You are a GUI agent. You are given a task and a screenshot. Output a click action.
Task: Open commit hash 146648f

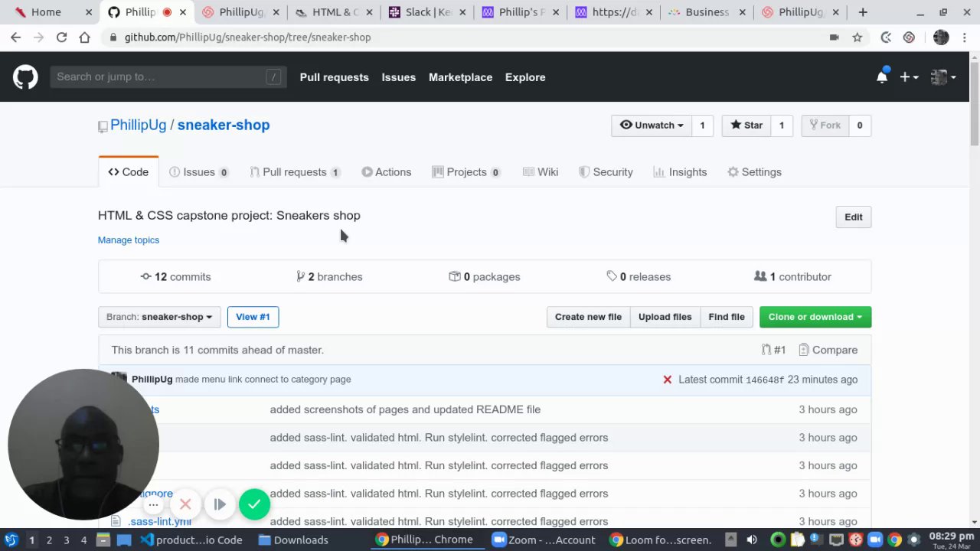pyautogui.click(x=765, y=380)
